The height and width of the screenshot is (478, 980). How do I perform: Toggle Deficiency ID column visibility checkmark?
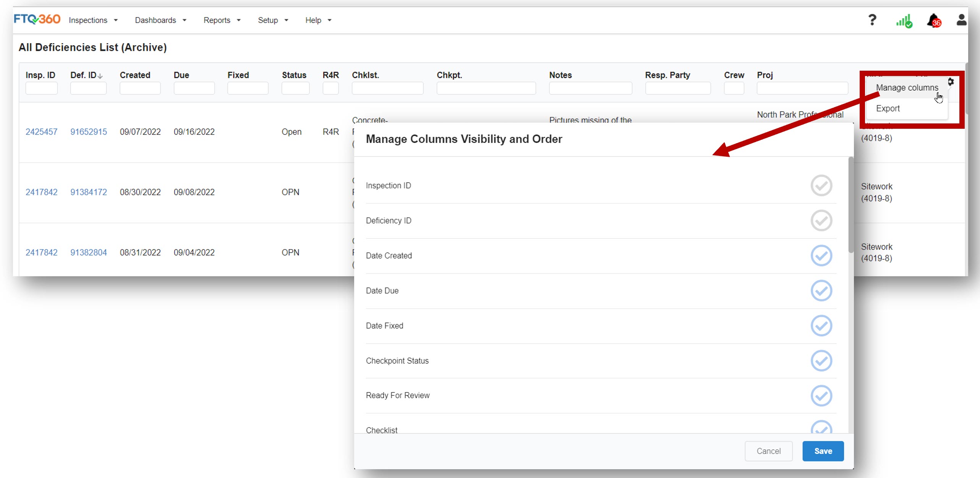821,220
